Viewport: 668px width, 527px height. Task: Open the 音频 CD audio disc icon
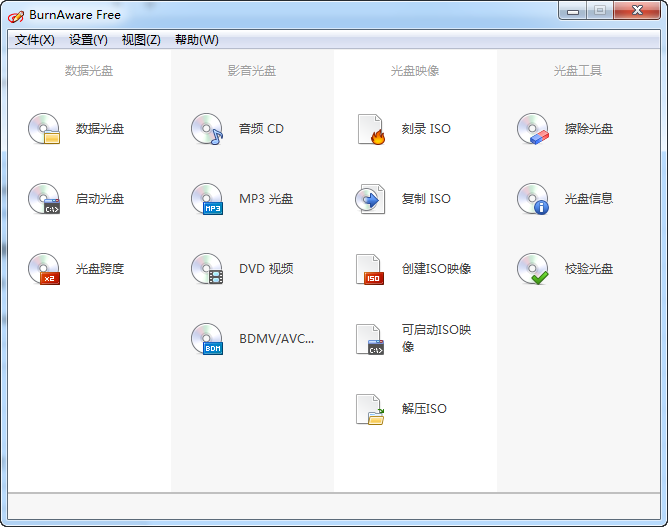pyautogui.click(x=207, y=129)
